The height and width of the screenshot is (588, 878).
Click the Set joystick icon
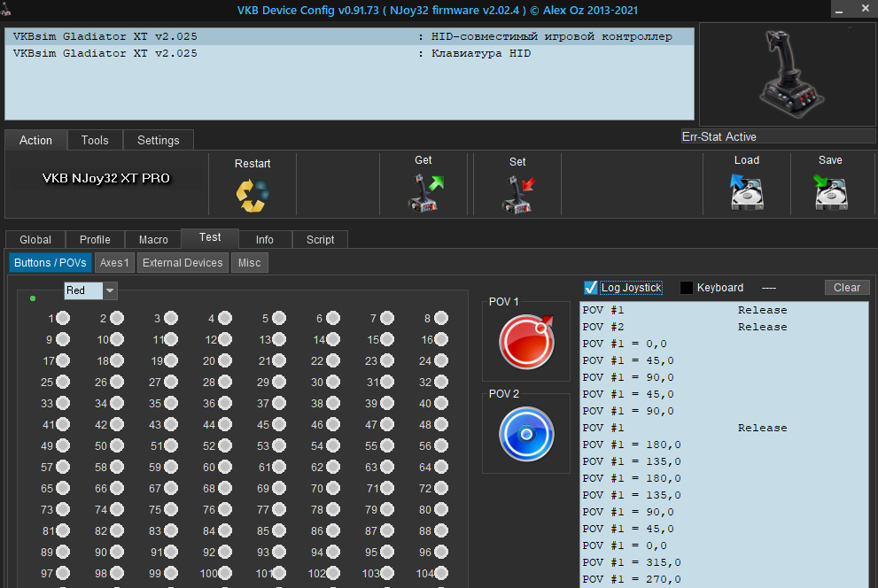(518, 194)
